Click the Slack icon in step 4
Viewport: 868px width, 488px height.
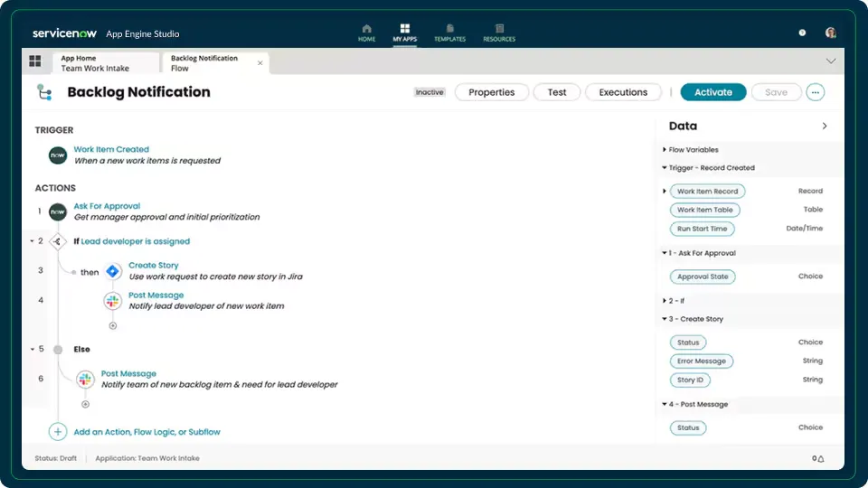point(113,301)
